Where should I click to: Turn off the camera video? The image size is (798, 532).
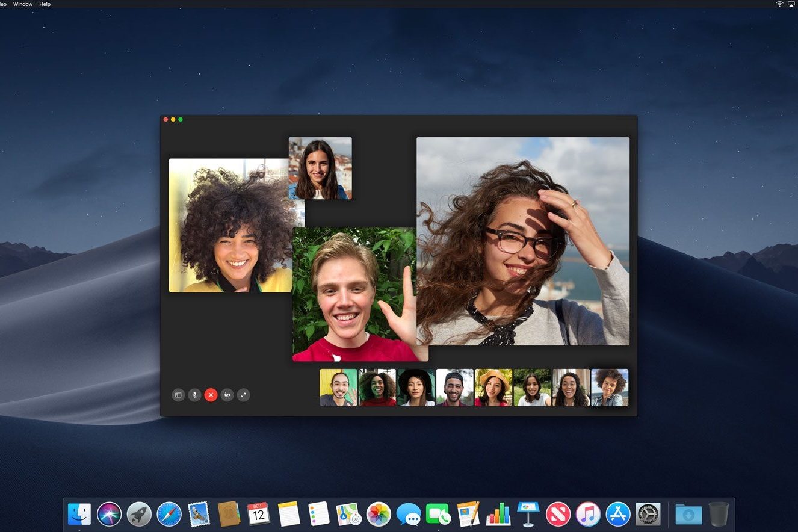point(227,395)
